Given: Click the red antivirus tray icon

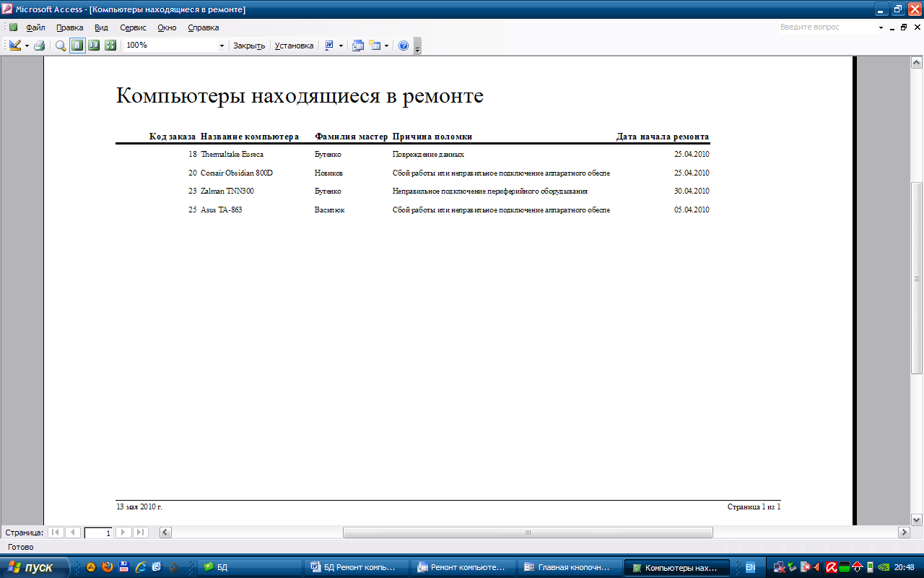Looking at the screenshot, I should [x=831, y=567].
